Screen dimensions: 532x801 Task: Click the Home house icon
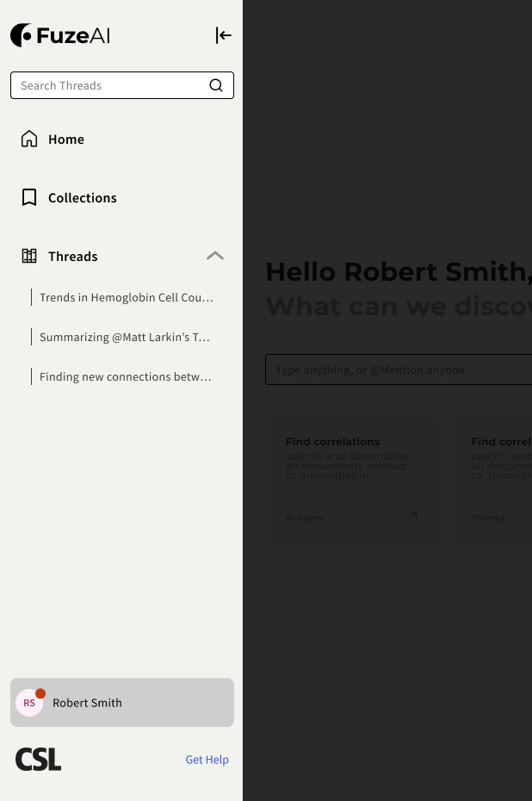point(29,139)
